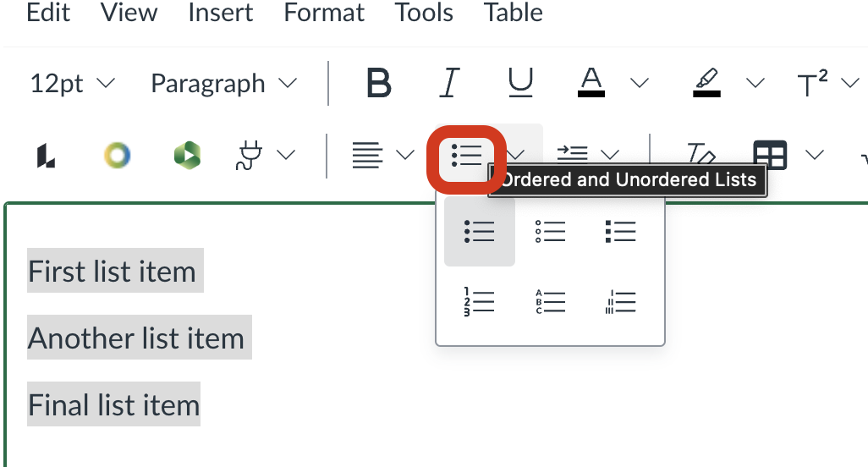
Task: Click the colorful ring app icon
Action: coord(117,155)
